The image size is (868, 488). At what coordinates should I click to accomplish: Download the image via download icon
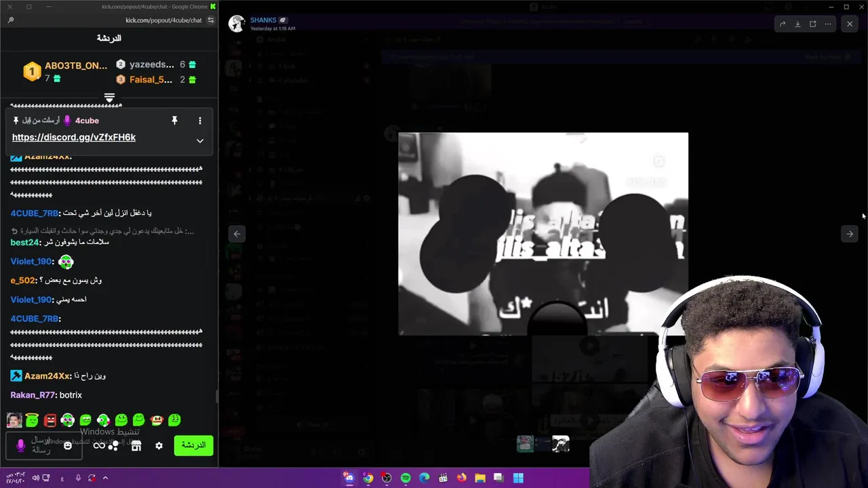797,24
